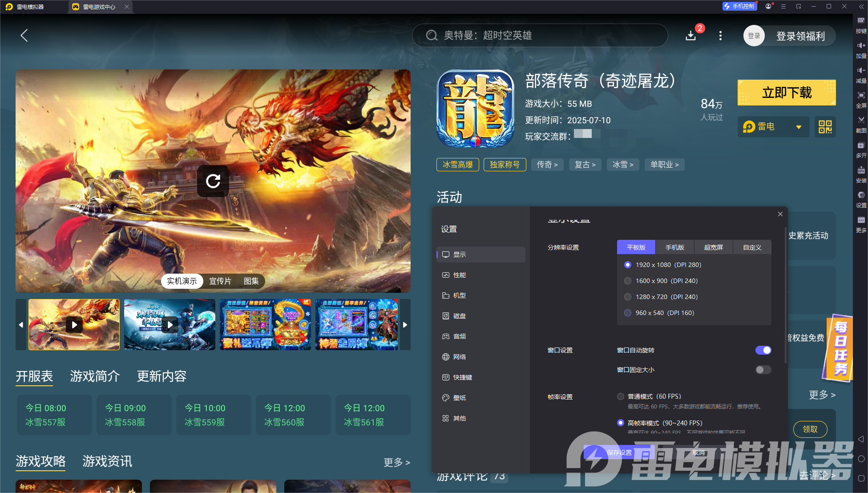Viewport: 868px width, 493px height.
Task: Switch to the 手机版 resolution tab
Action: click(x=674, y=247)
